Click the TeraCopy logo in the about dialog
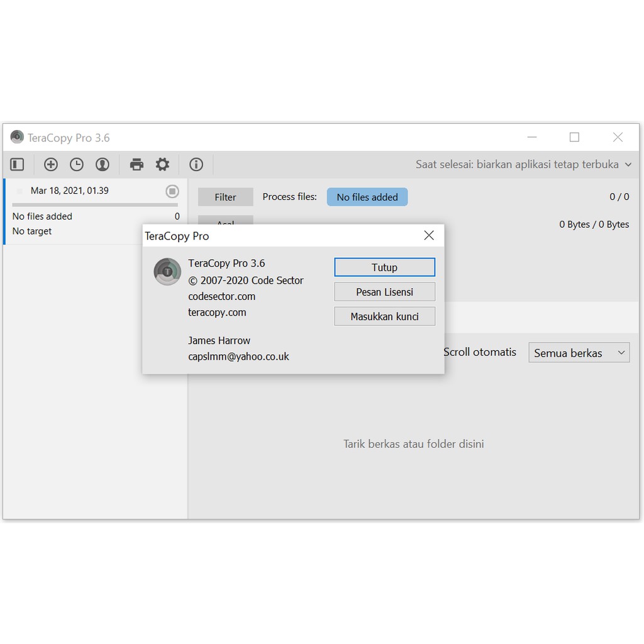Viewport: 644px width, 644px height. (167, 272)
